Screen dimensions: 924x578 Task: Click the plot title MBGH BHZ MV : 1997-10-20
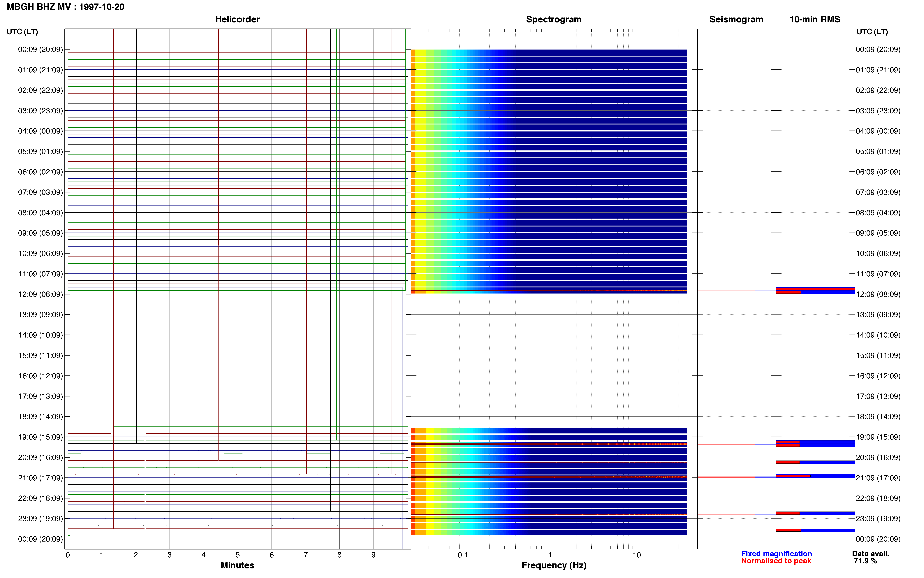pyautogui.click(x=65, y=7)
